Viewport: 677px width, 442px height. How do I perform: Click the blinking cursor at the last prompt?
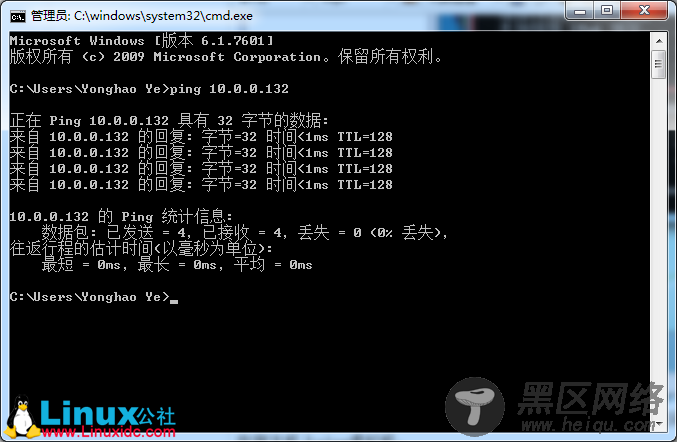(174, 301)
